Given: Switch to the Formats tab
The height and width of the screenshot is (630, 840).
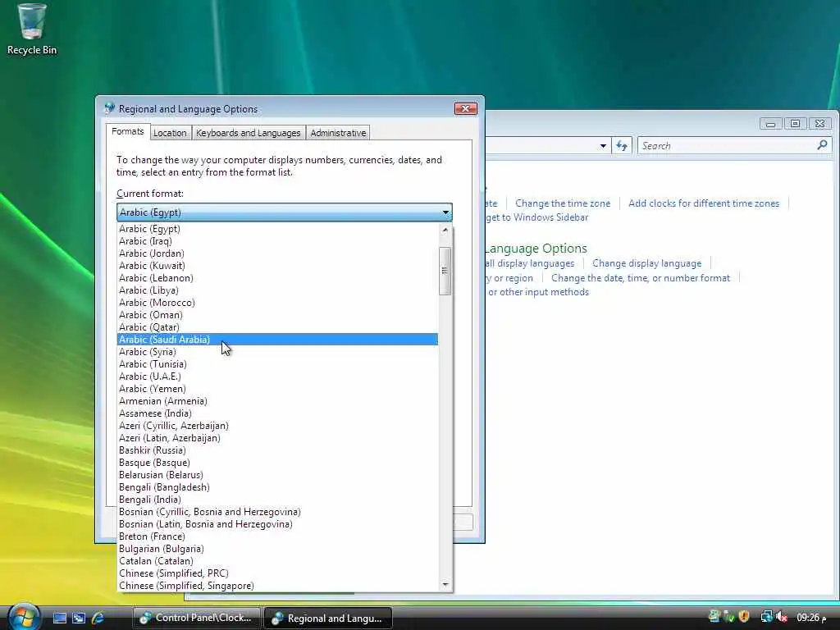Looking at the screenshot, I should click(x=127, y=132).
